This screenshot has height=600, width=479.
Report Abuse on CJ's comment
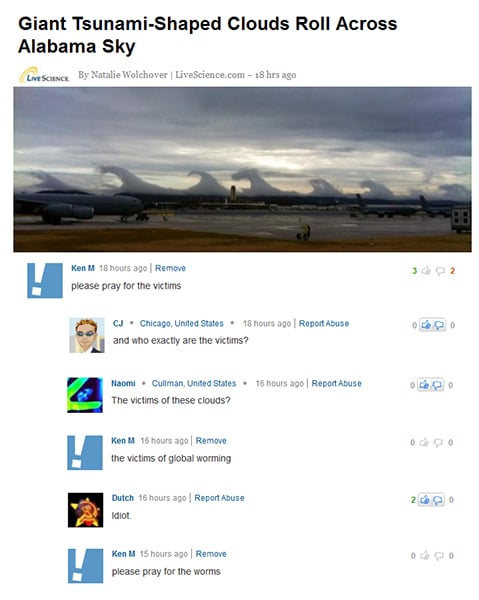pyautogui.click(x=324, y=323)
